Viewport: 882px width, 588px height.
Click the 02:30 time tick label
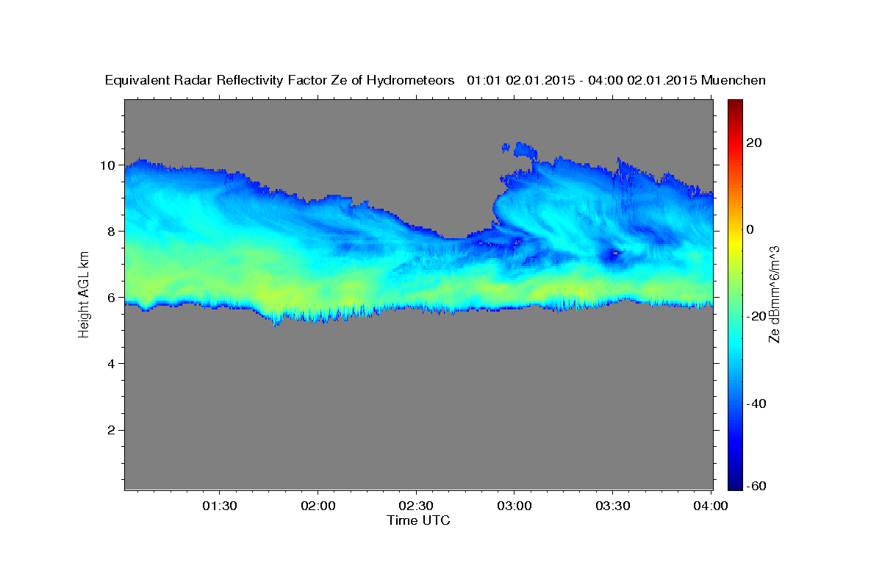tap(416, 506)
